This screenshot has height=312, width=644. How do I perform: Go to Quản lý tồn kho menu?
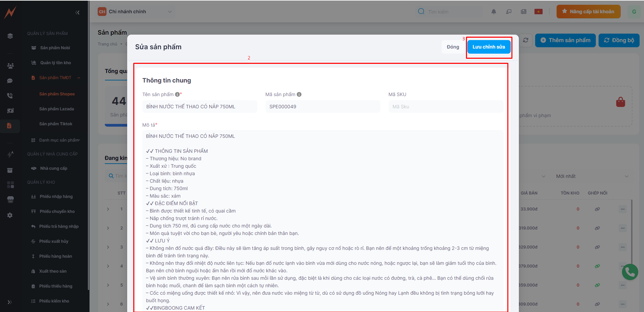click(x=55, y=63)
